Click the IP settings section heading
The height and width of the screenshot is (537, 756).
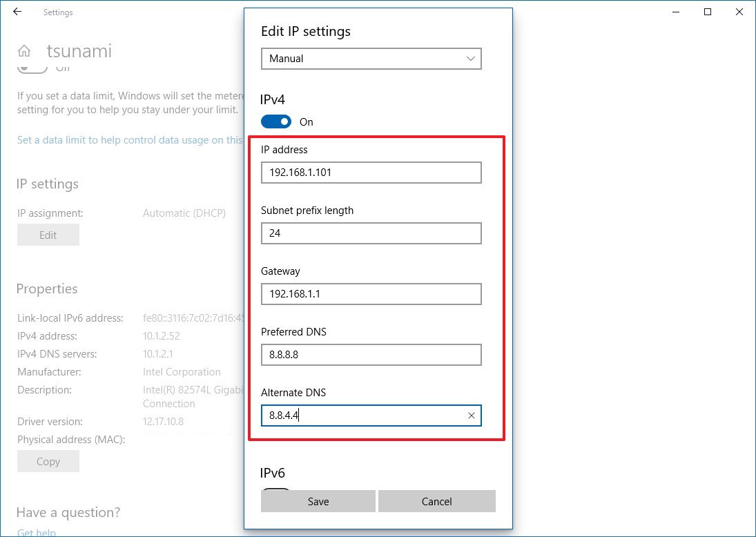tap(47, 184)
